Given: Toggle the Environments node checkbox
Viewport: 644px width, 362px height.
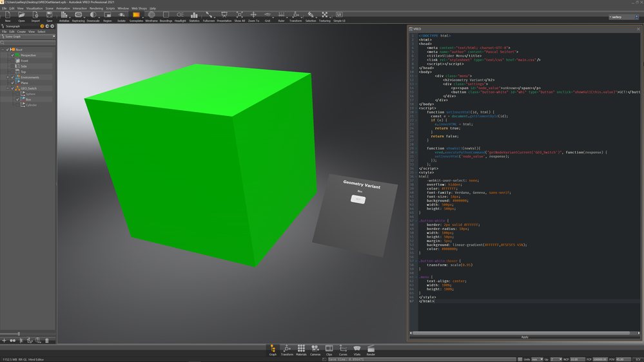Looking at the screenshot, I should tap(12, 77).
